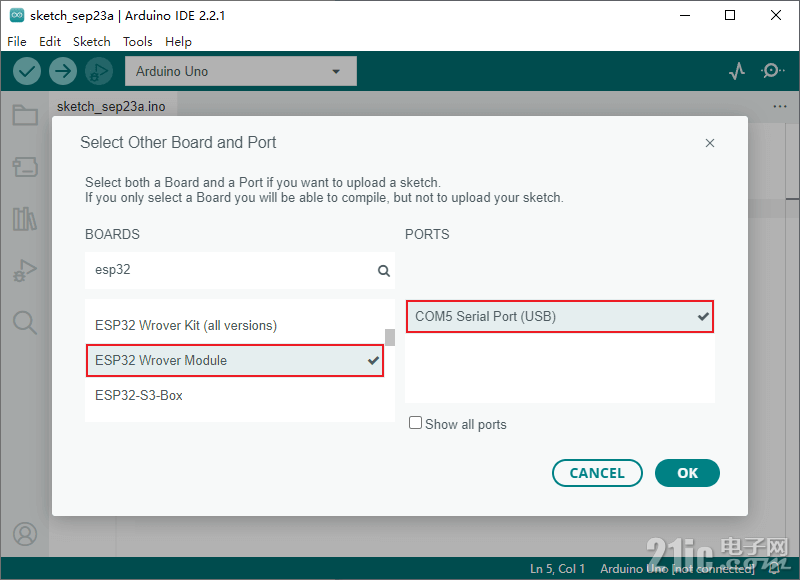Select ESP32 Wrover Module board

tap(235, 360)
